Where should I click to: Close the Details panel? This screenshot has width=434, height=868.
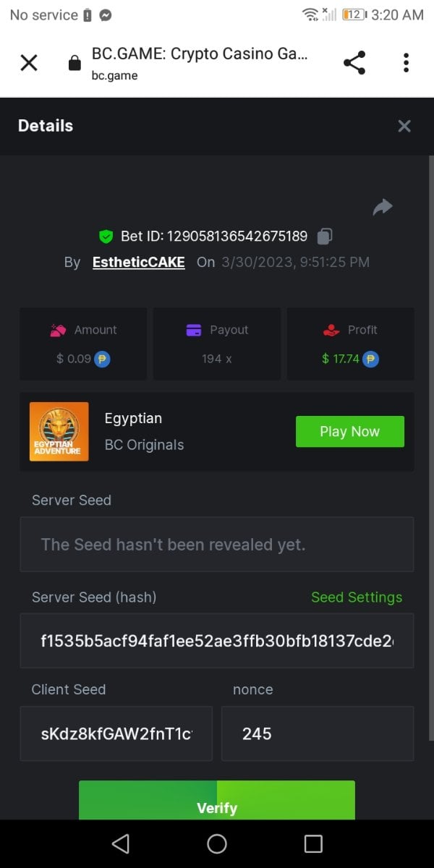pyautogui.click(x=404, y=126)
